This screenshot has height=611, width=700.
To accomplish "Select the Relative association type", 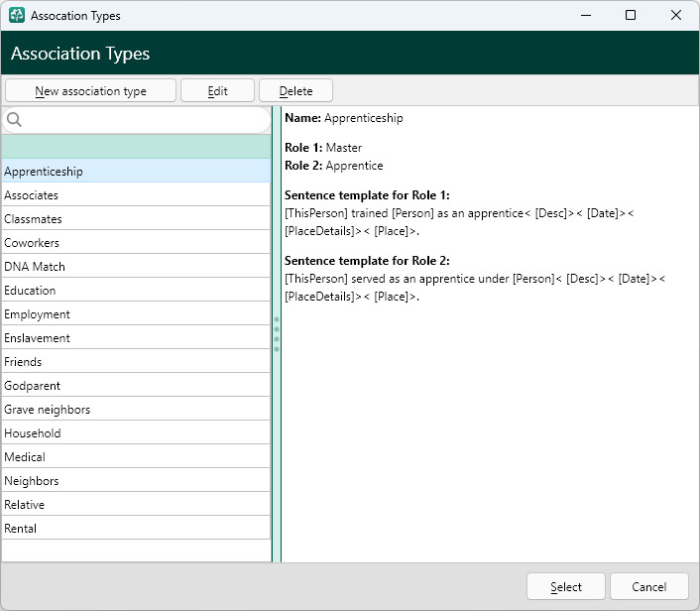I will (136, 504).
